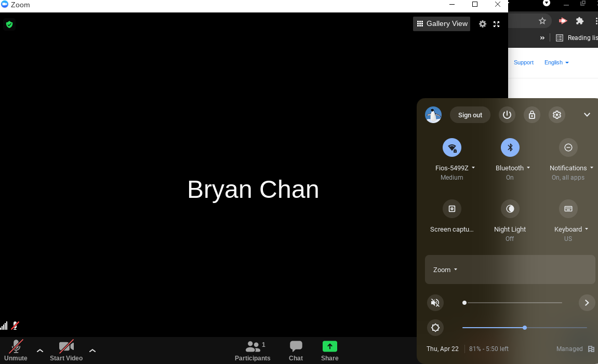Click the Managed device label
The height and width of the screenshot is (364, 598).
coord(569,349)
